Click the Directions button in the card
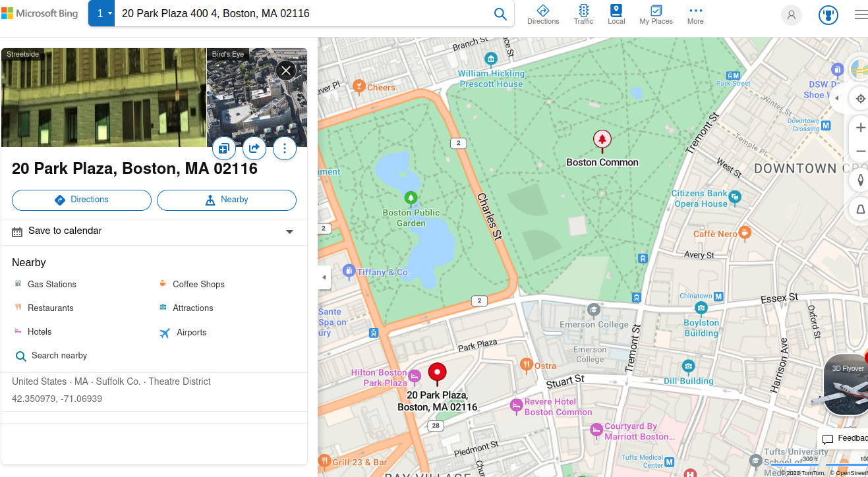 82,200
